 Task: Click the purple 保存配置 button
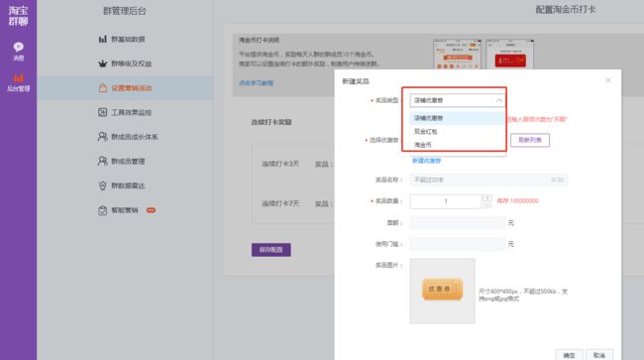(x=271, y=250)
